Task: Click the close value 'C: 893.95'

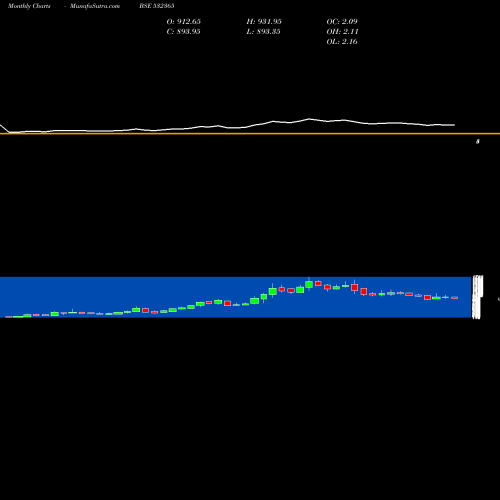Action: click(183, 31)
